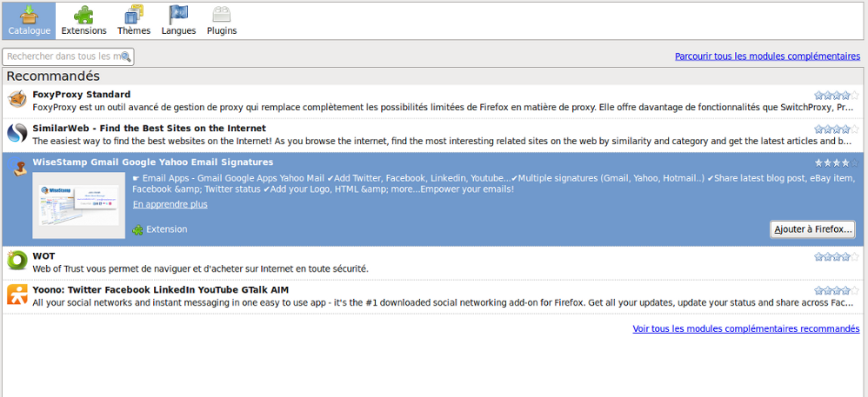Click the green puzzle Extension icon
868x397 pixels.
(137, 229)
